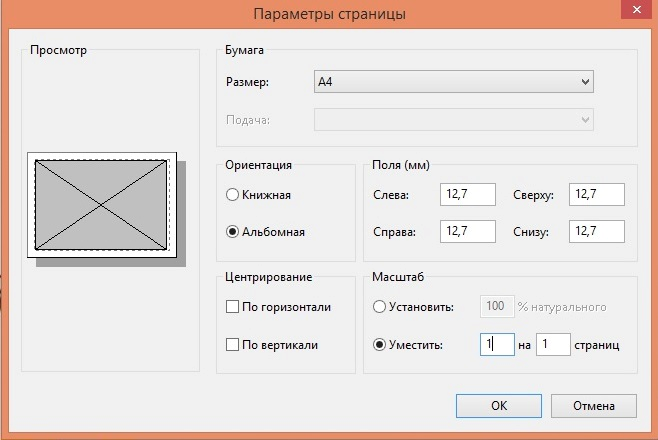658x440 pixels.
Task: Select the Уместить fit-to-pages radio button
Action: click(x=379, y=345)
